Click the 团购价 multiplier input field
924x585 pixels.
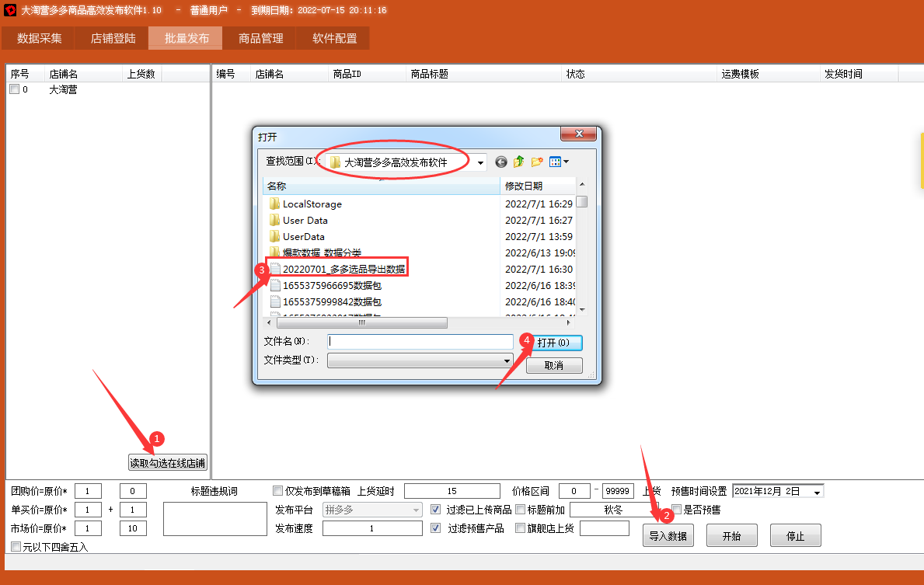[88, 491]
